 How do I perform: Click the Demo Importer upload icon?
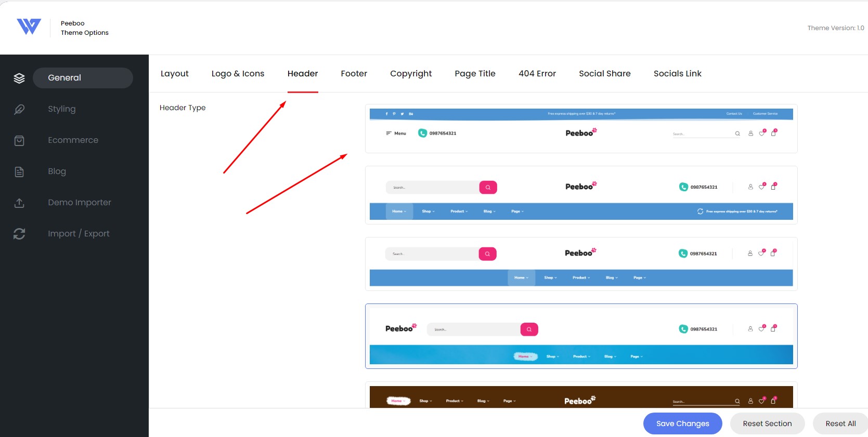click(19, 203)
